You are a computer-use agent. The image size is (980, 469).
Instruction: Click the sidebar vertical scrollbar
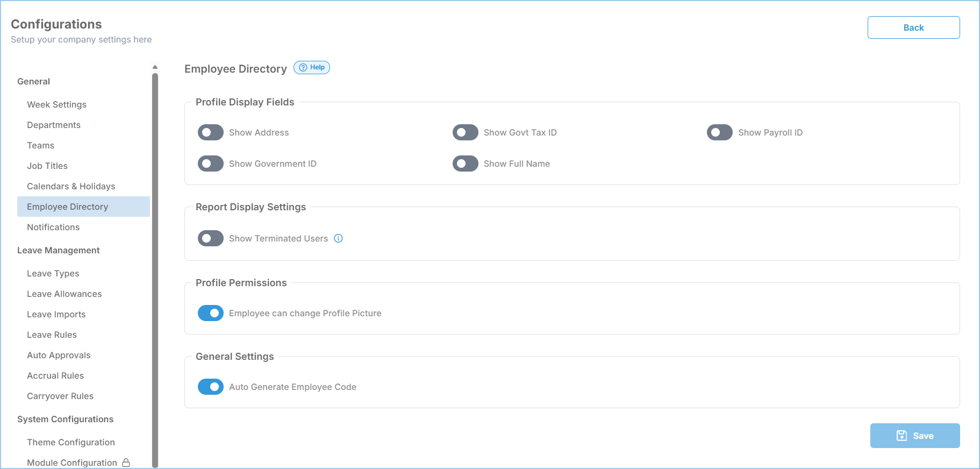coord(155,269)
